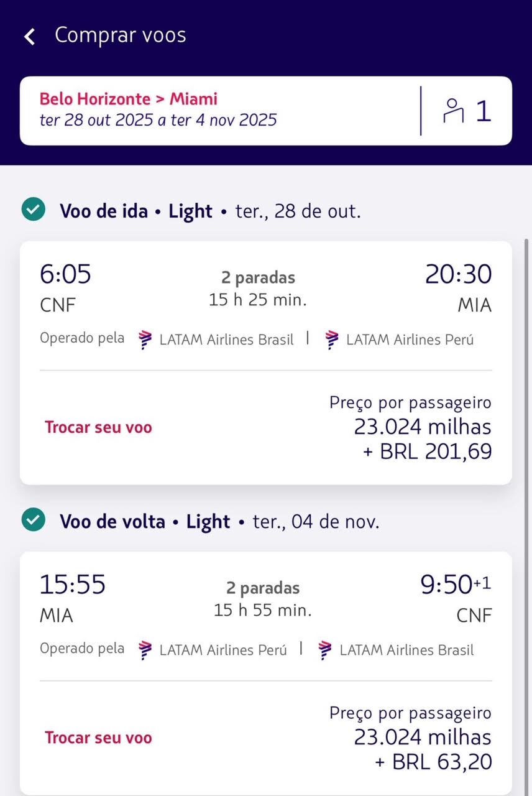Image resolution: width=532 pixels, height=796 pixels.
Task: Tap the return flight green checkmark
Action: [x=33, y=521]
